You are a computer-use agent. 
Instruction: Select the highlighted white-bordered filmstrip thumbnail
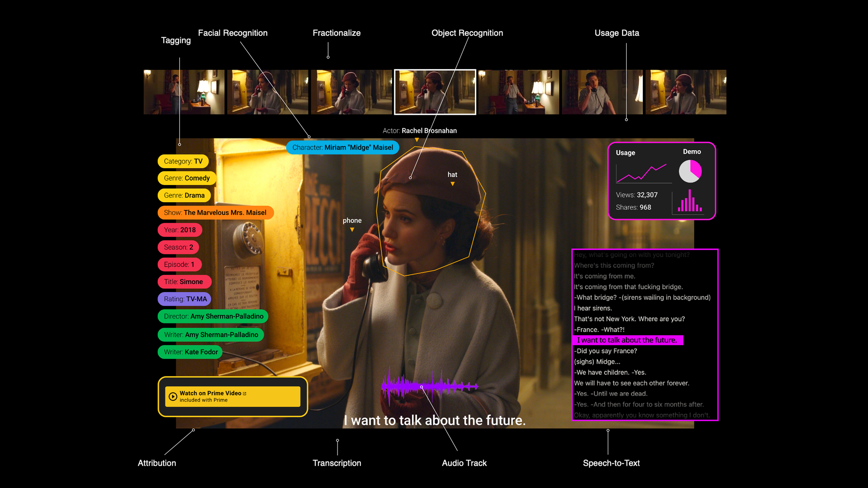(x=435, y=92)
